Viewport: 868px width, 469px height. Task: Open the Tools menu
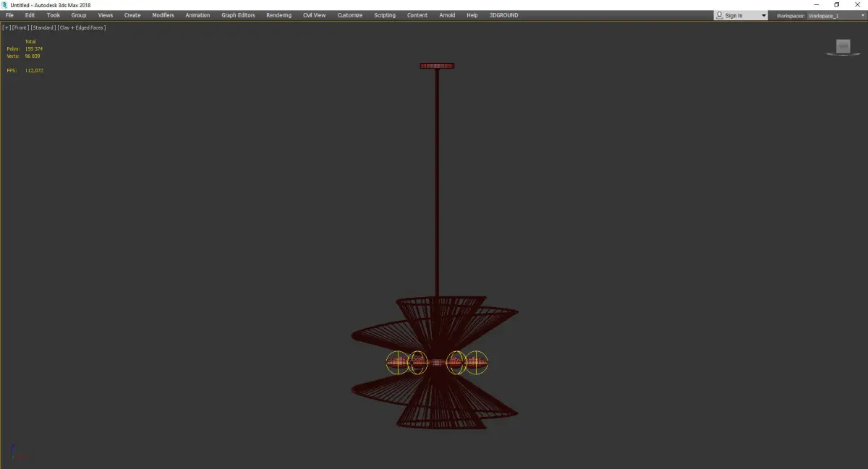pyautogui.click(x=54, y=15)
